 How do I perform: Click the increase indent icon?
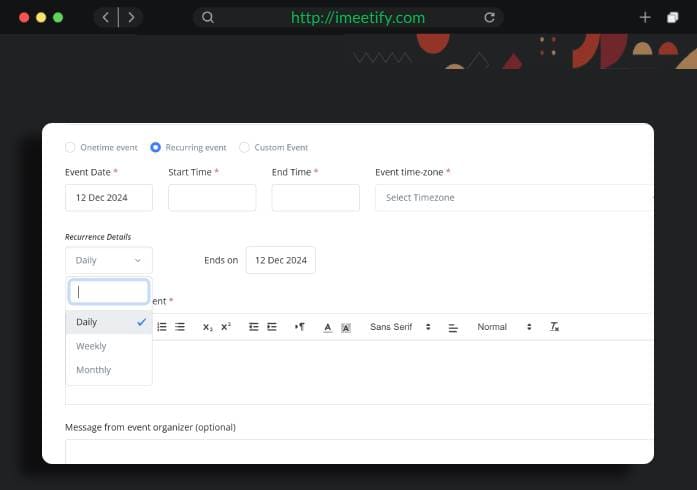point(272,327)
